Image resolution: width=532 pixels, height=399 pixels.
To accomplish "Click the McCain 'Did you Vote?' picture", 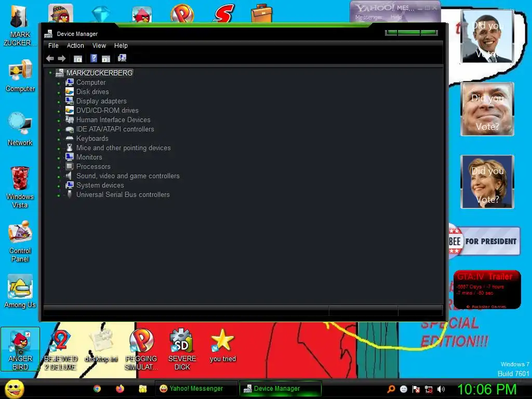I will click(487, 109).
